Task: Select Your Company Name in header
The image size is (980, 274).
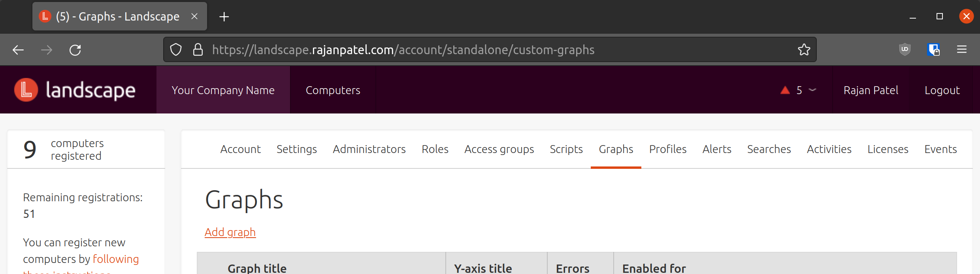Action: [223, 90]
